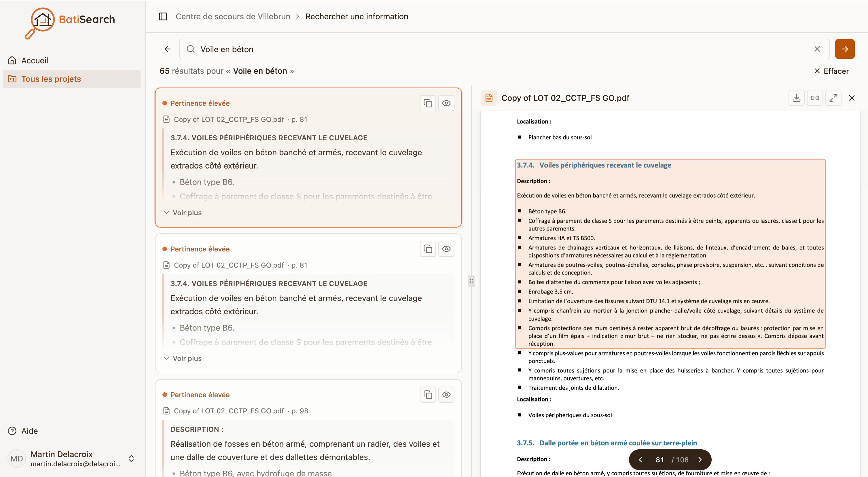This screenshot has width=868, height=477.
Task: Click the Effacer button
Action: (831, 71)
